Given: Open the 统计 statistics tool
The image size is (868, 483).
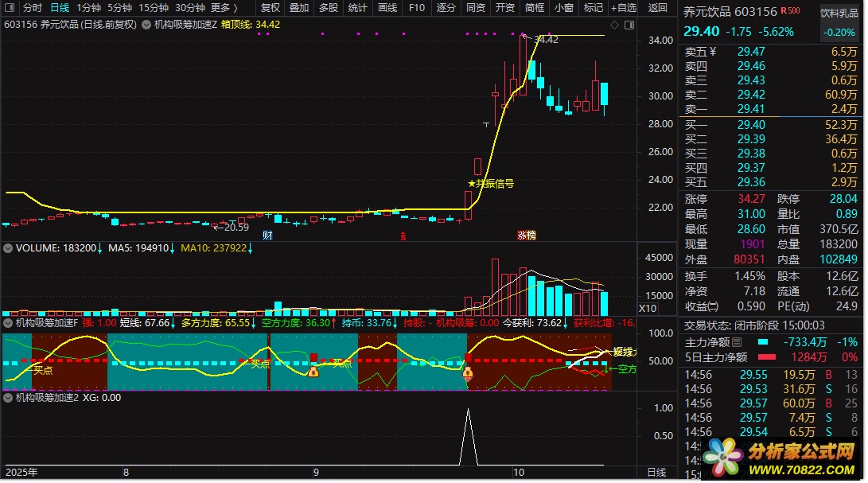Looking at the screenshot, I should pos(357,8).
